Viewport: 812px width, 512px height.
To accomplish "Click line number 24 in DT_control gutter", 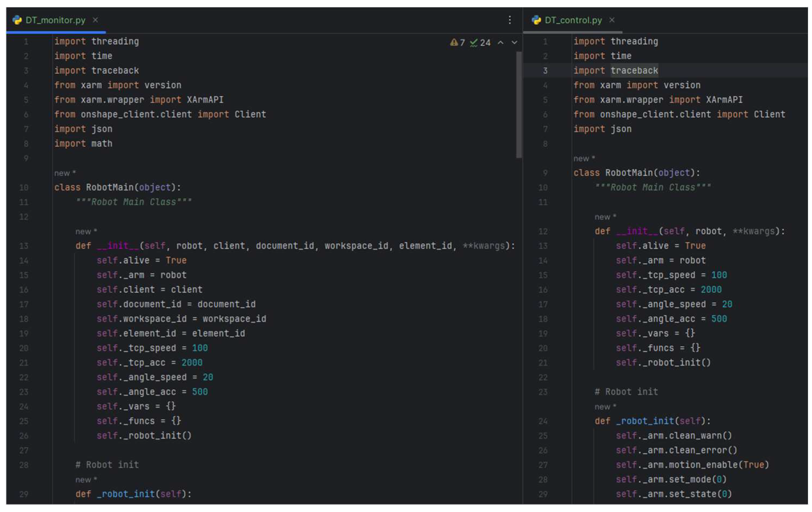I will pyautogui.click(x=543, y=421).
